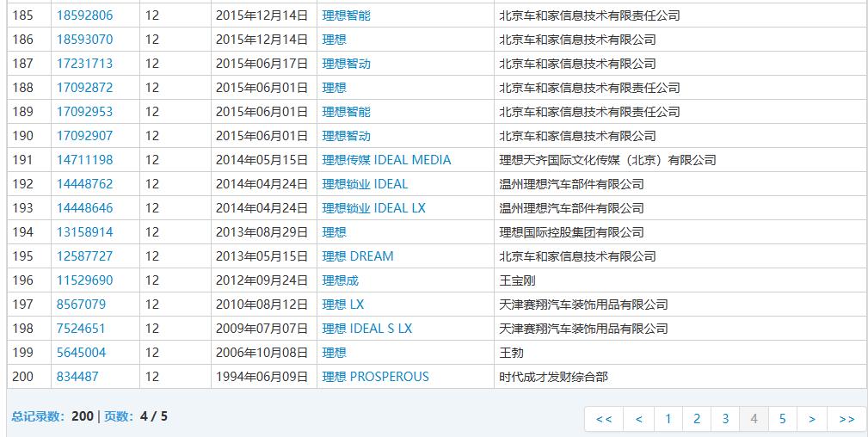Select date 1994年06月09日
This screenshot has width=868, height=437.
(x=262, y=377)
